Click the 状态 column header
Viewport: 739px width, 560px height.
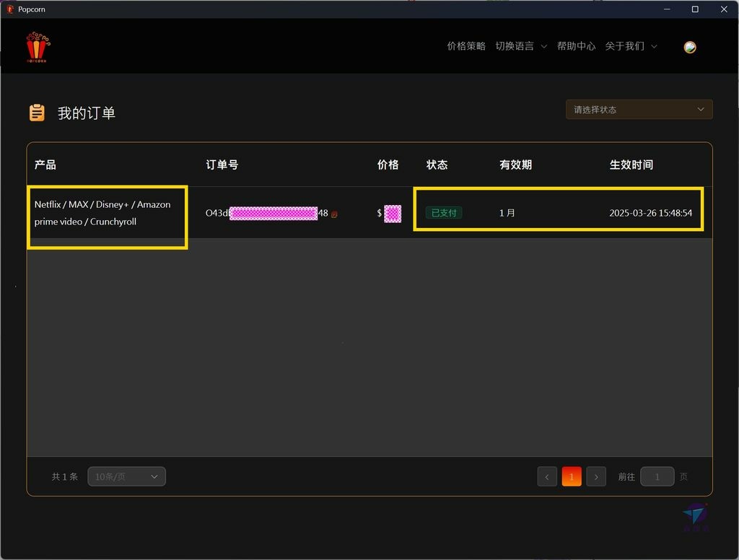437,165
